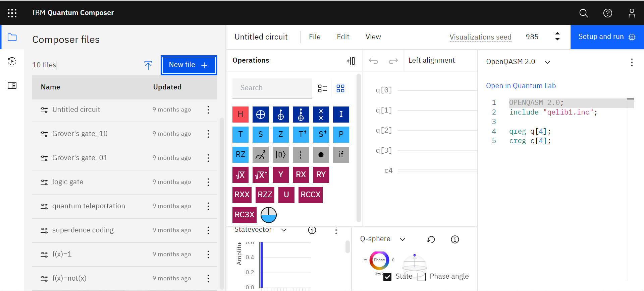Open code panel overflow menu

(x=632, y=62)
